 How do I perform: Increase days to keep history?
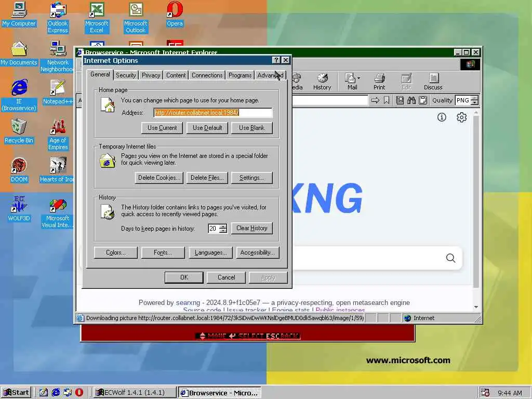pyautogui.click(x=223, y=226)
